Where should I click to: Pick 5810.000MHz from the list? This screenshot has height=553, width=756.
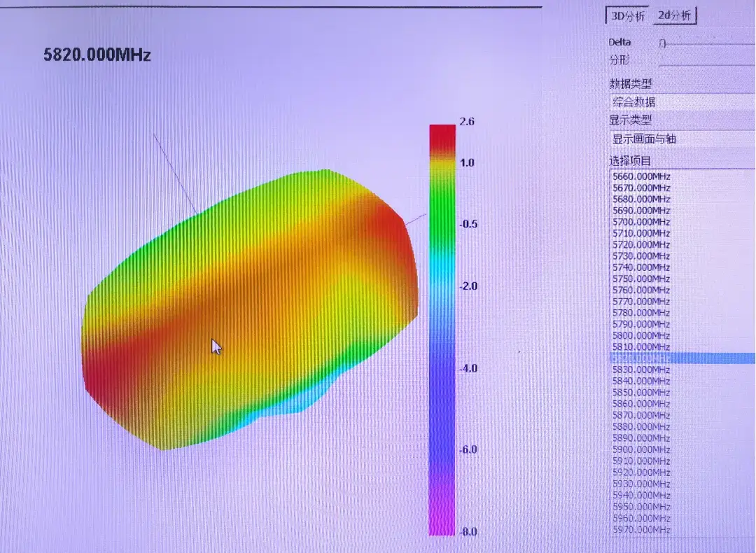click(x=641, y=347)
